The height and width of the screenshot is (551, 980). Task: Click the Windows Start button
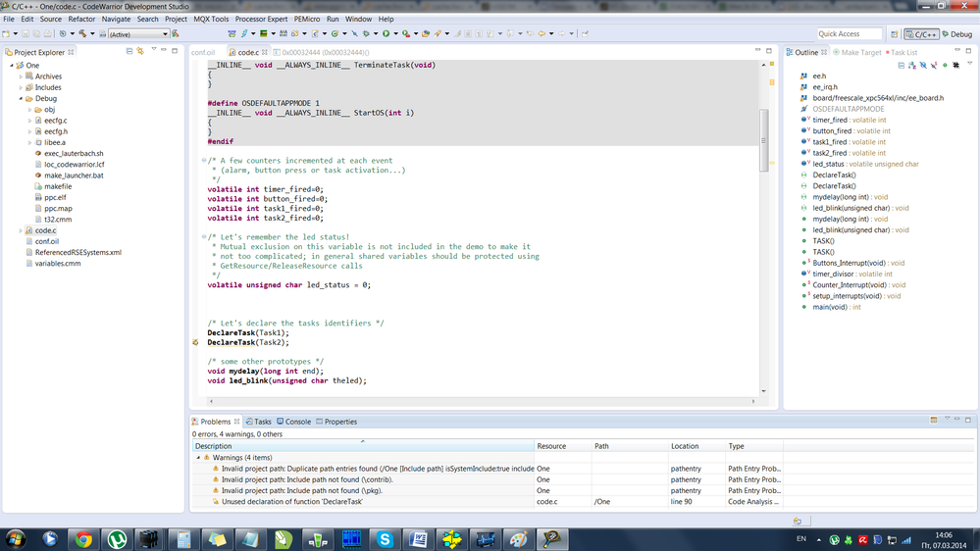pos(15,538)
